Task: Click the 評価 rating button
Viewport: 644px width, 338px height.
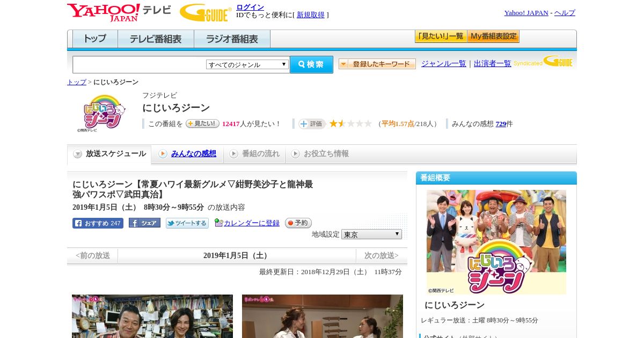Action: coord(312,124)
